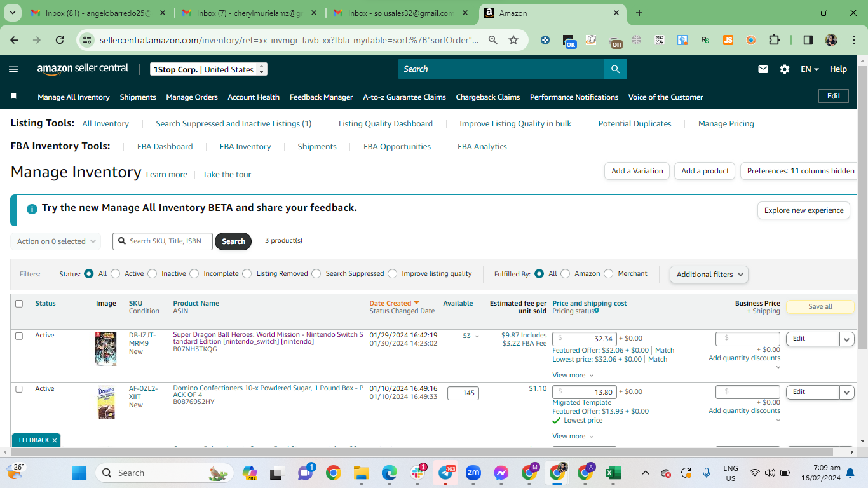Launch Microsoft Edge from the taskbar
The width and height of the screenshot is (868, 488).
tap(389, 473)
